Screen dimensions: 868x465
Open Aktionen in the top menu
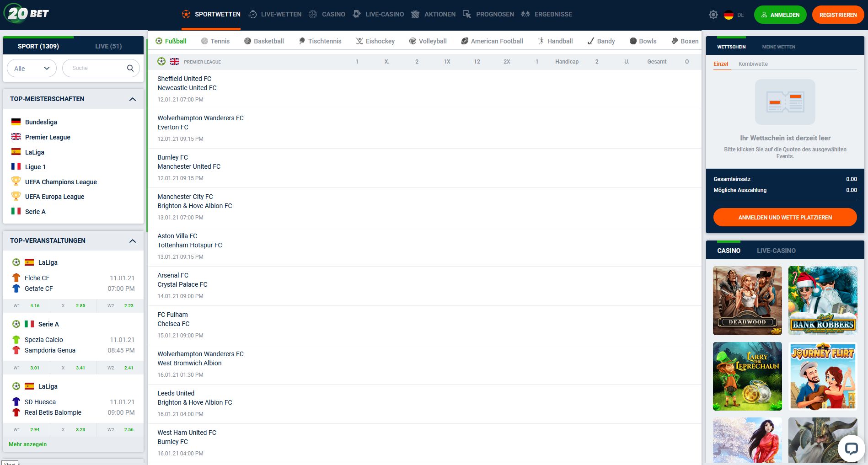[x=433, y=14]
